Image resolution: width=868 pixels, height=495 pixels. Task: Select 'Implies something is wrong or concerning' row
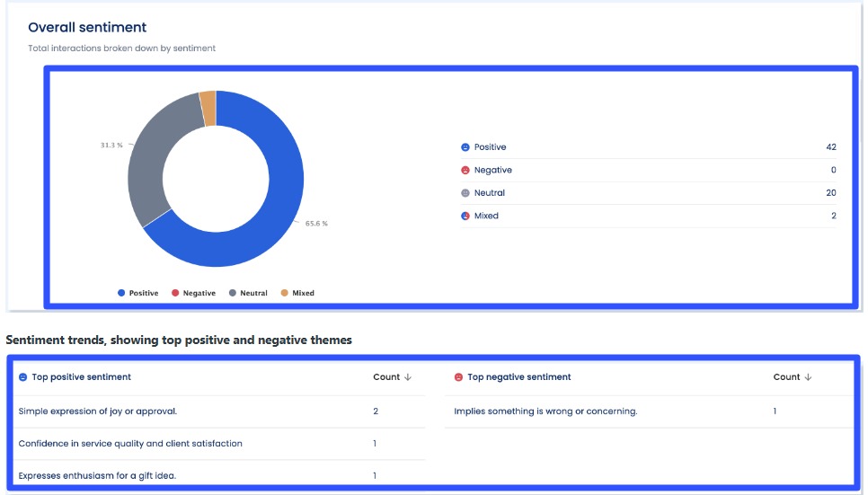(545, 411)
